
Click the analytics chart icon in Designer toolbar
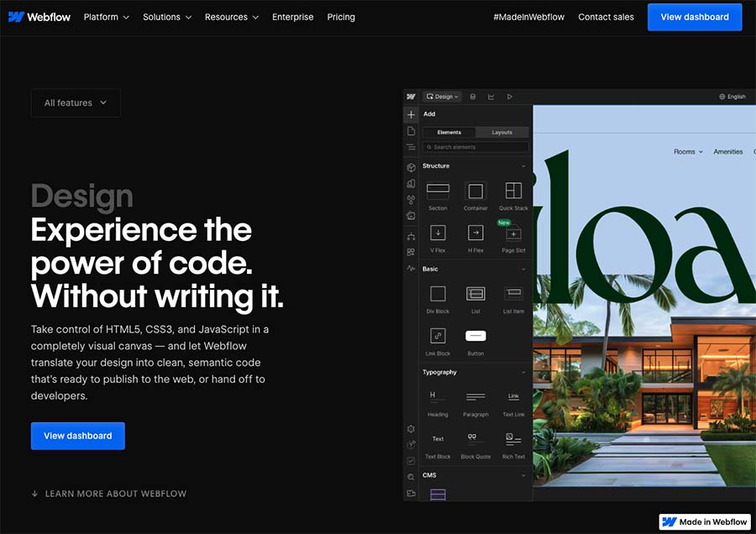491,97
